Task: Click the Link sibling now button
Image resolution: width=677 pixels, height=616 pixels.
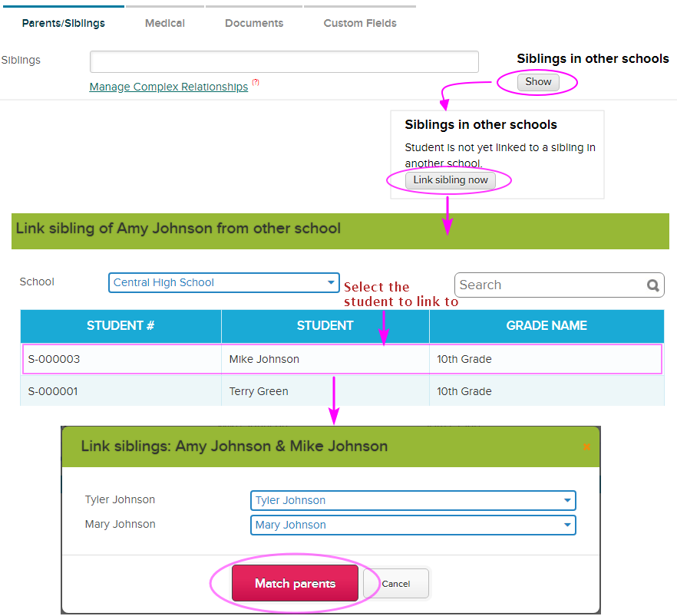Action: coord(451,180)
